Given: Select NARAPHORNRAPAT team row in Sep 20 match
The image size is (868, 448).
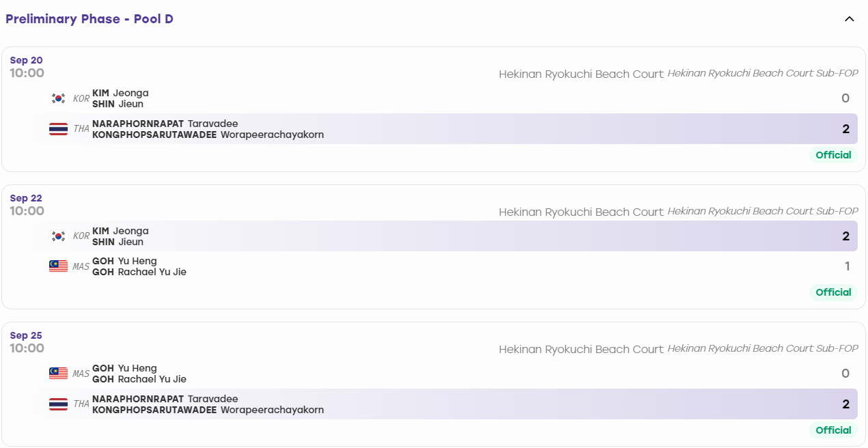Looking at the screenshot, I should click(439, 129).
